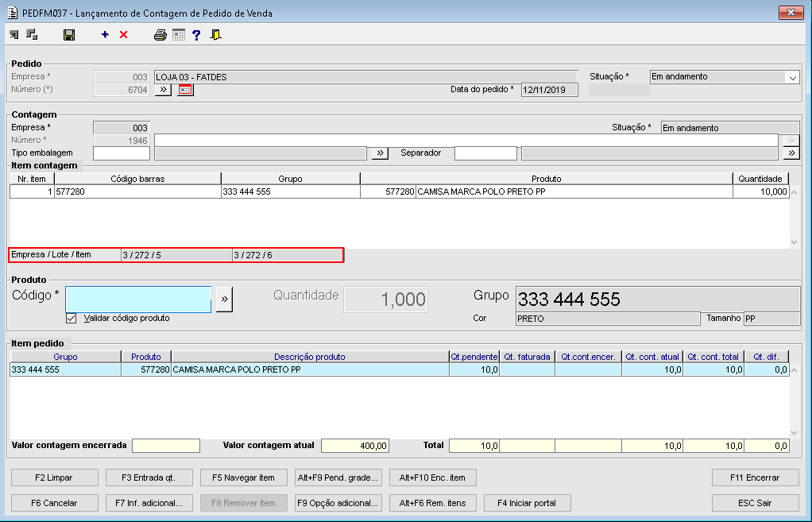This screenshot has width=812, height=522.
Task: Click the Qt.pendente column header
Action: point(474,357)
